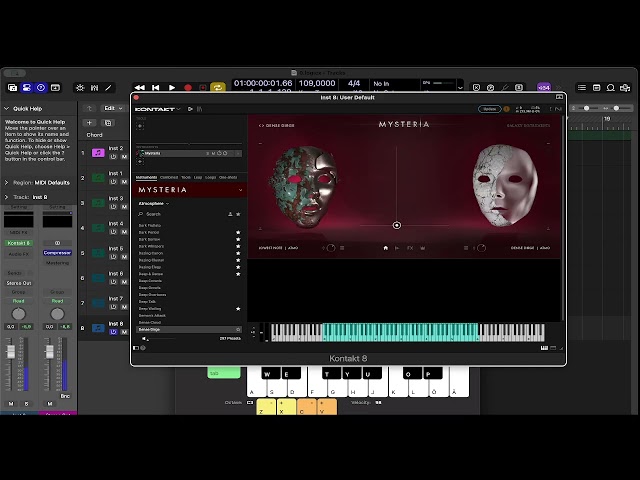
Task: Select the Mysteria instrument rack slot
Action: pos(189,153)
